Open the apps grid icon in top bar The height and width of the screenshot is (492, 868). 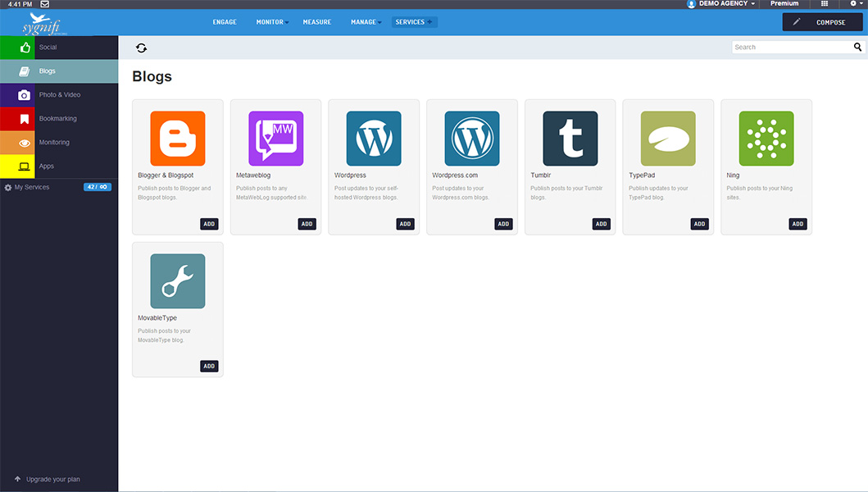click(825, 4)
